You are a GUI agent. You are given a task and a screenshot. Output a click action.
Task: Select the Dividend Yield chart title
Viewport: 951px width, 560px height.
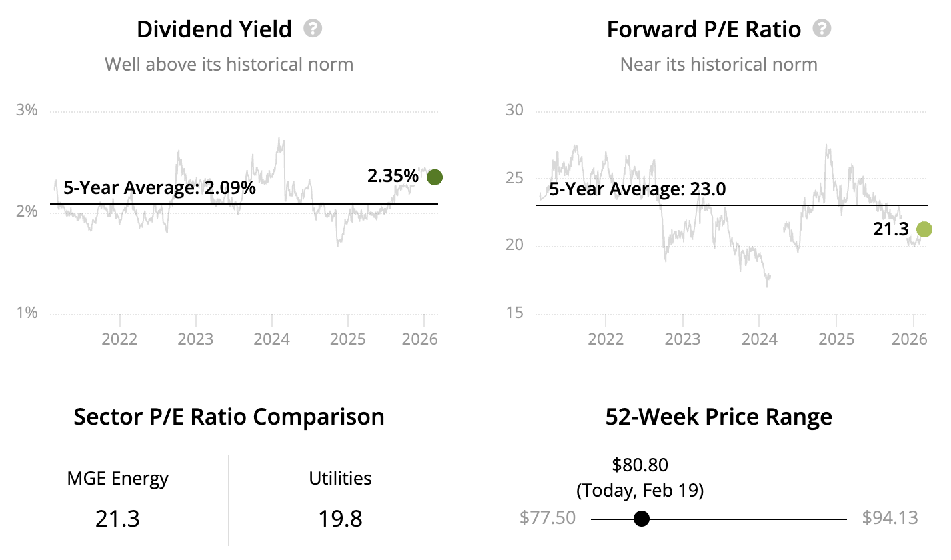214,29
